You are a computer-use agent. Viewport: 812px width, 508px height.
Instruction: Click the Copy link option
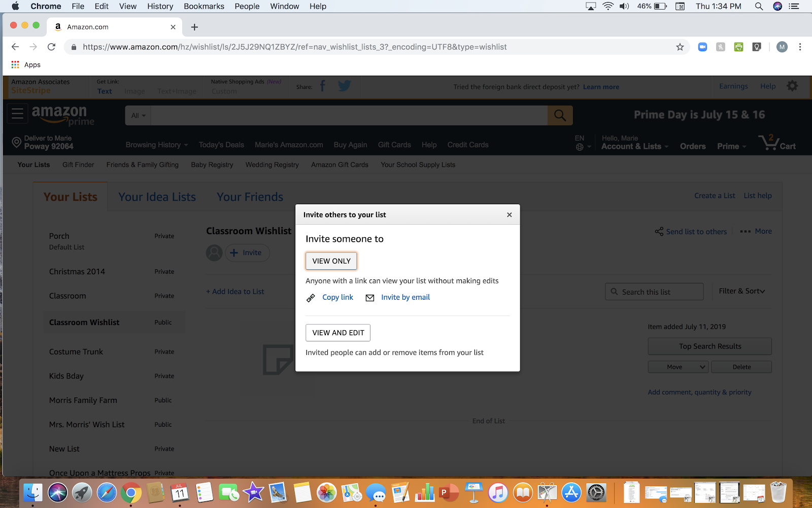(337, 297)
